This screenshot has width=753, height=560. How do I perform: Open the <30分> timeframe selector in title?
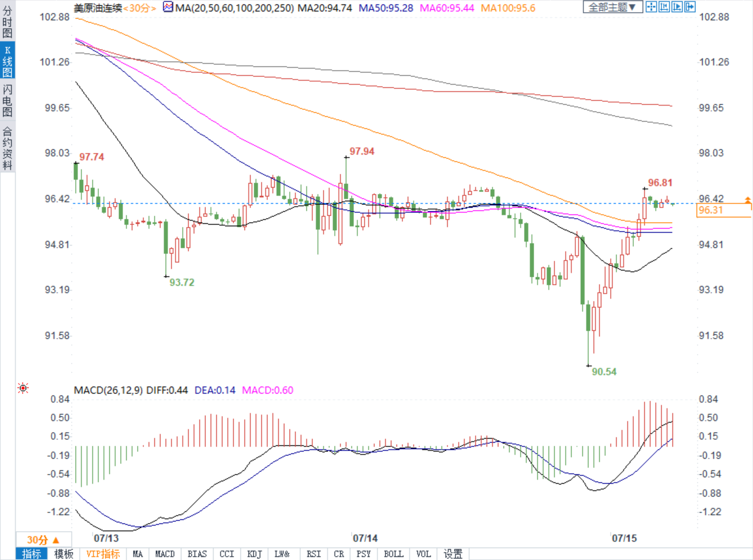[x=139, y=8]
